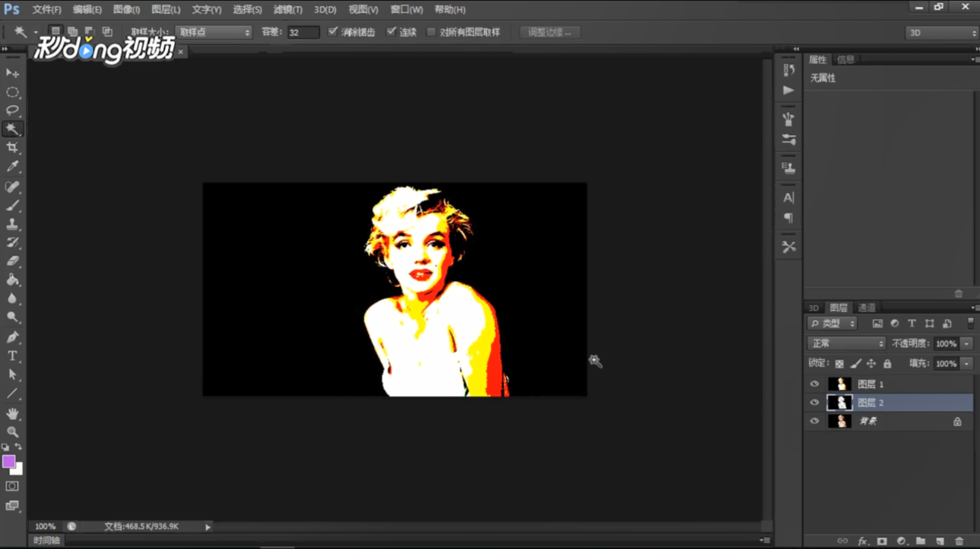This screenshot has width=980, height=549.
Task: Toggle lock all padlock icon
Action: click(x=887, y=364)
